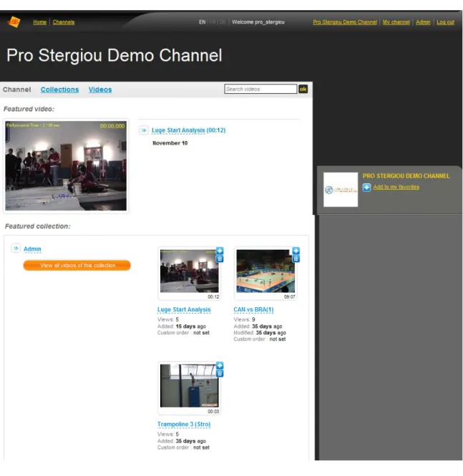Play the featured video thumbnail

pos(66,166)
